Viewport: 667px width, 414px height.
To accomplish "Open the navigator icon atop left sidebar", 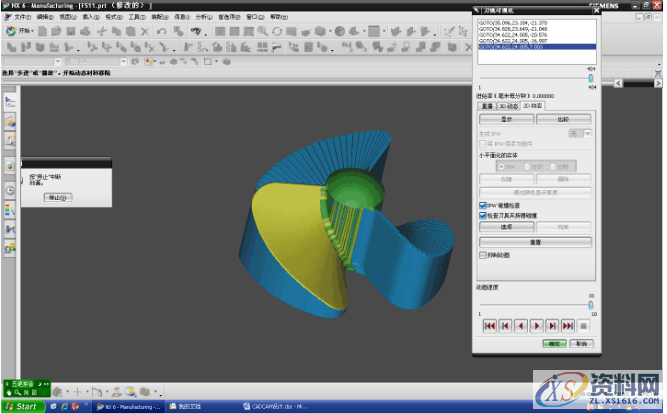I will (10, 100).
